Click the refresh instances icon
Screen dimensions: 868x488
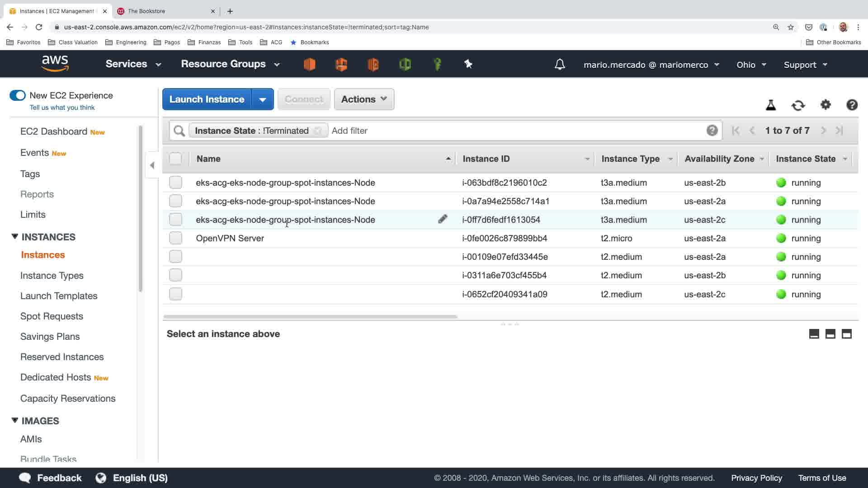point(798,105)
